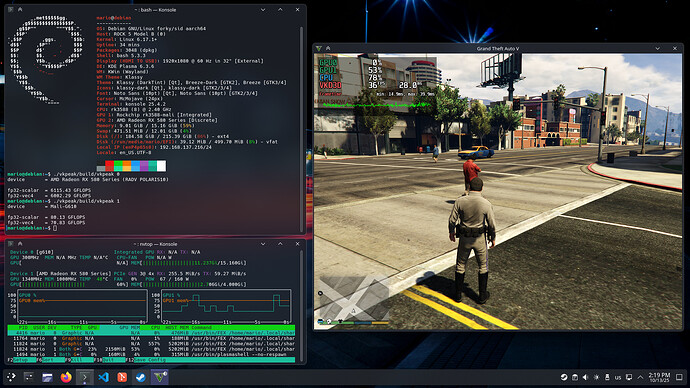Click the 'Grand Theft Auto V' window title
This screenshot has height=388, width=690.
[498, 48]
